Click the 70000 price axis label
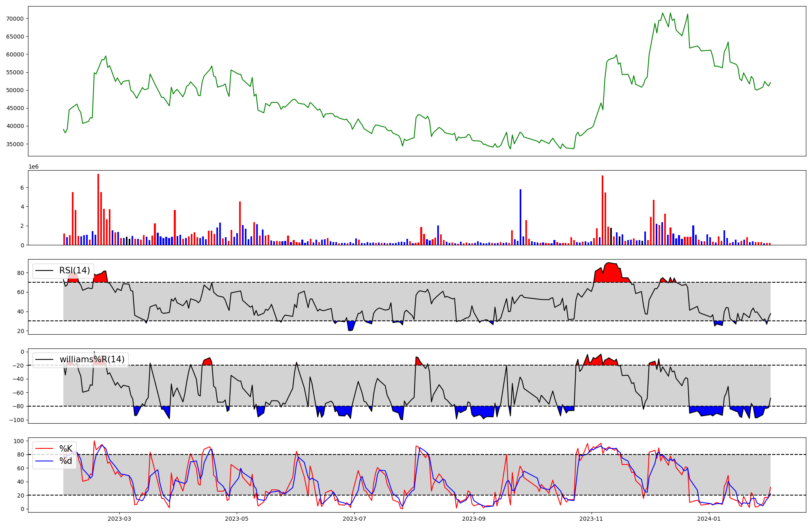This screenshot has height=528, width=812. point(15,19)
